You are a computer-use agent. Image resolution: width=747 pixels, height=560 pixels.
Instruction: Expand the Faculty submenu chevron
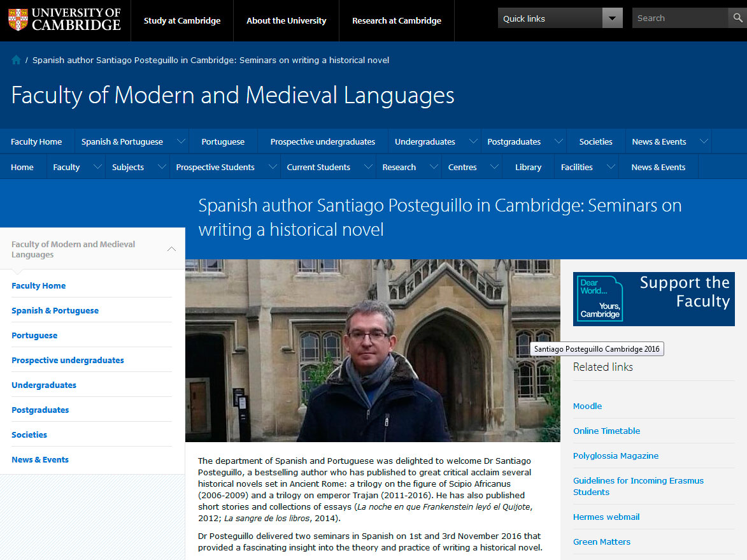pyautogui.click(x=97, y=167)
